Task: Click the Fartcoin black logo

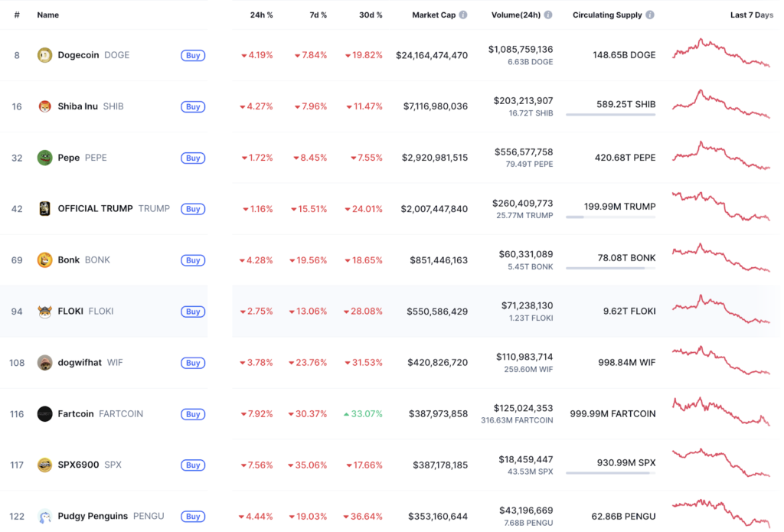Action: (44, 414)
